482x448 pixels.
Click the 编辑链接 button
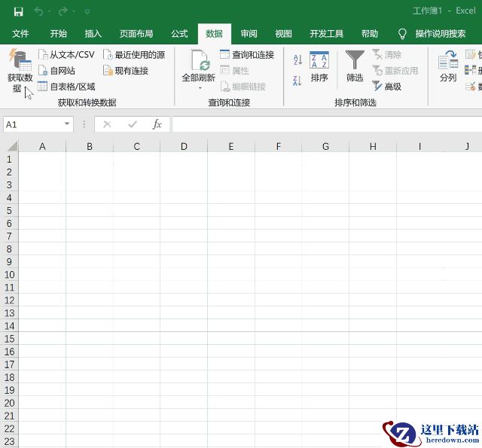[243, 87]
